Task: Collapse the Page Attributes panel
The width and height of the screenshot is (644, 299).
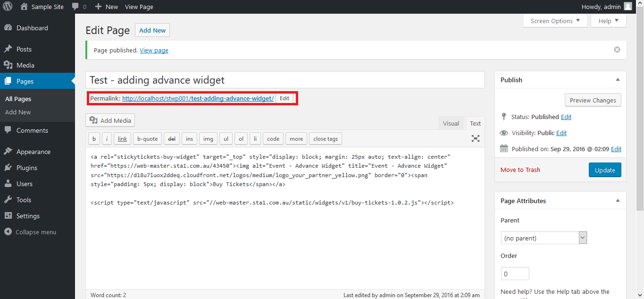Action: [x=618, y=201]
